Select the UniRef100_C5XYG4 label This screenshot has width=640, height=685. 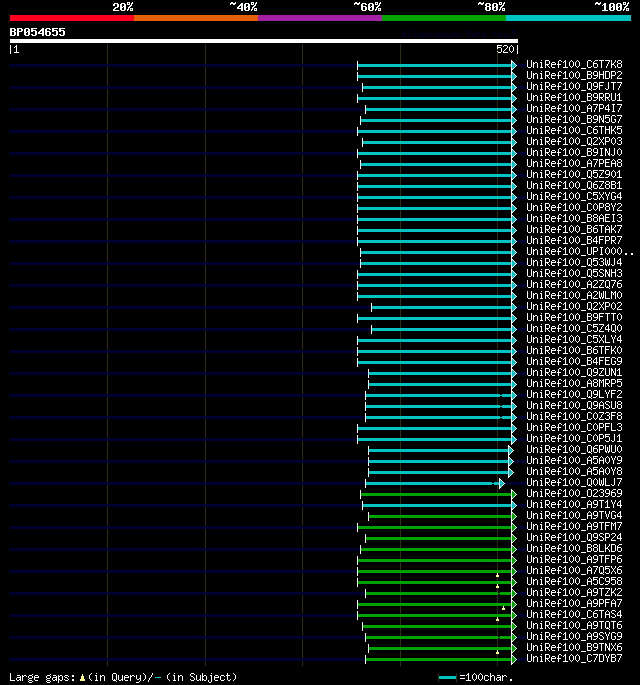(574, 197)
